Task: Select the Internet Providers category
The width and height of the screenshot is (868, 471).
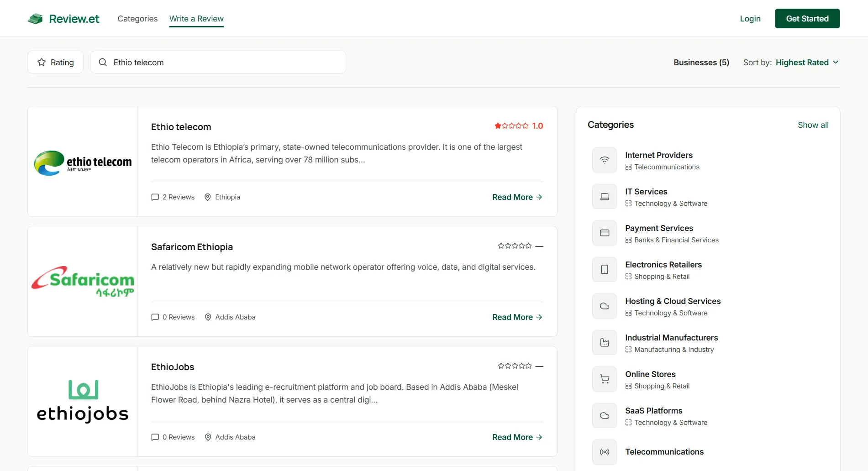Action: 659,155
